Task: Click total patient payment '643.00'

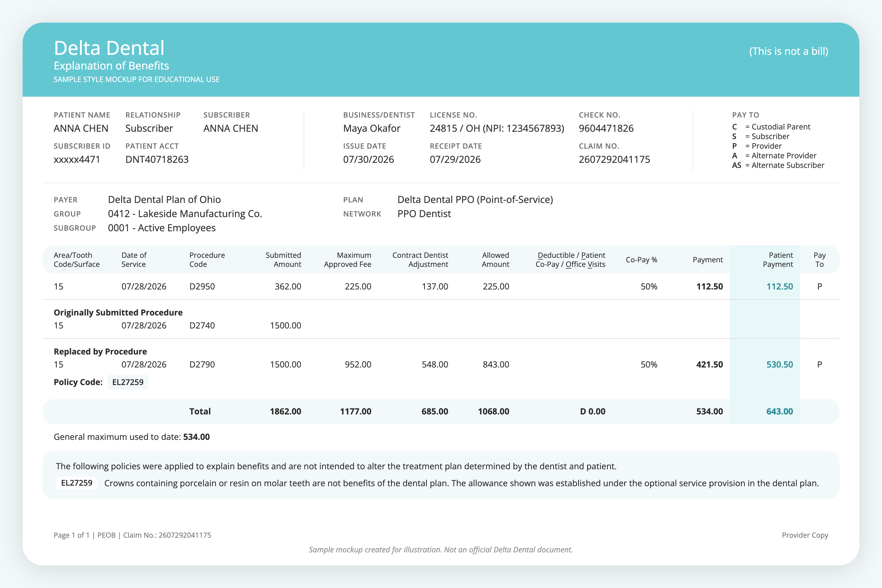Action: (x=780, y=411)
